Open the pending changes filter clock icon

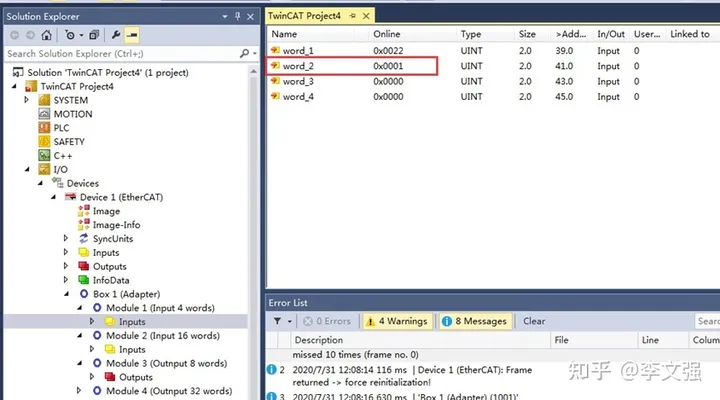click(70, 35)
